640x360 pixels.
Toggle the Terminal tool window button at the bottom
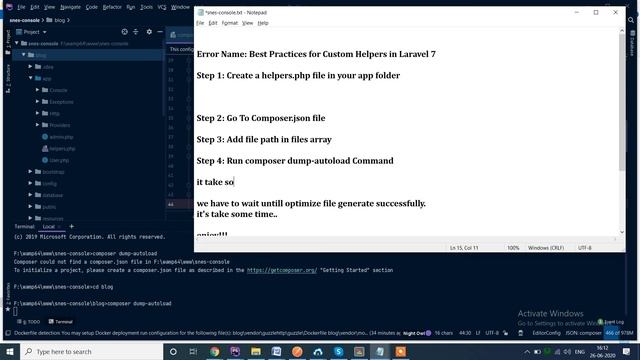tap(60, 322)
